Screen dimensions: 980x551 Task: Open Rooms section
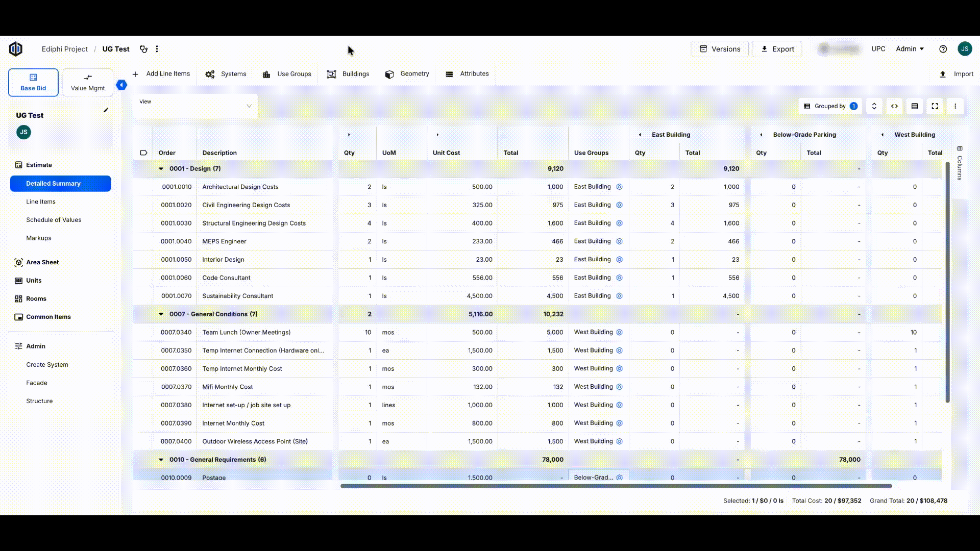coord(31,299)
